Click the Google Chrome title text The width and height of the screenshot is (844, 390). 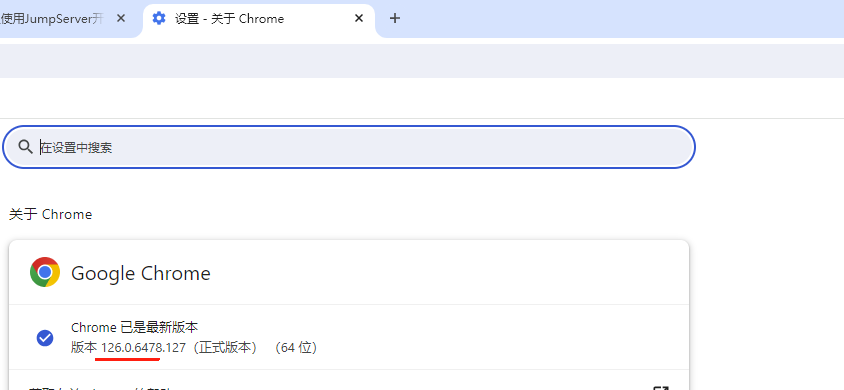coord(140,273)
